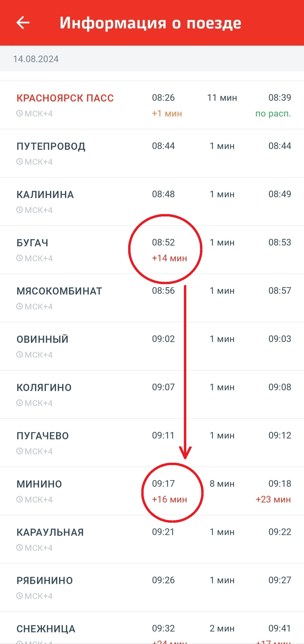Viewport: 304px width, 644px height.
Task: Click clock icon under КРАСНОЯРСК ПАСС
Action: pyautogui.click(x=19, y=113)
